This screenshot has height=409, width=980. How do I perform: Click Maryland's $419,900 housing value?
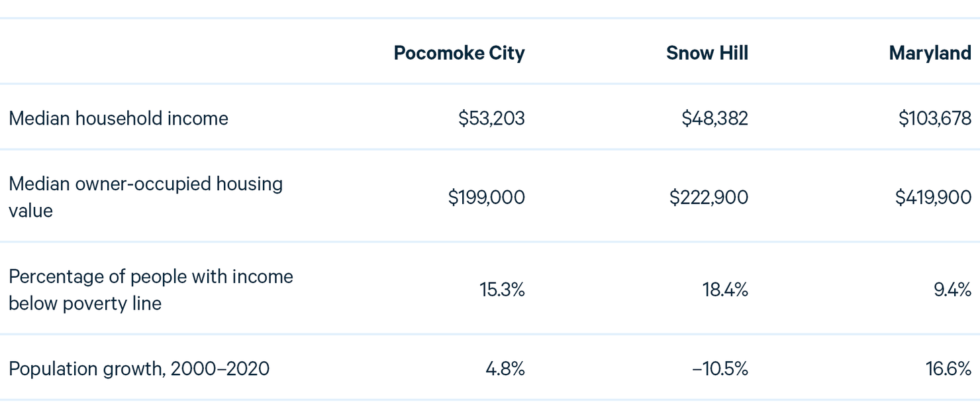933,197
